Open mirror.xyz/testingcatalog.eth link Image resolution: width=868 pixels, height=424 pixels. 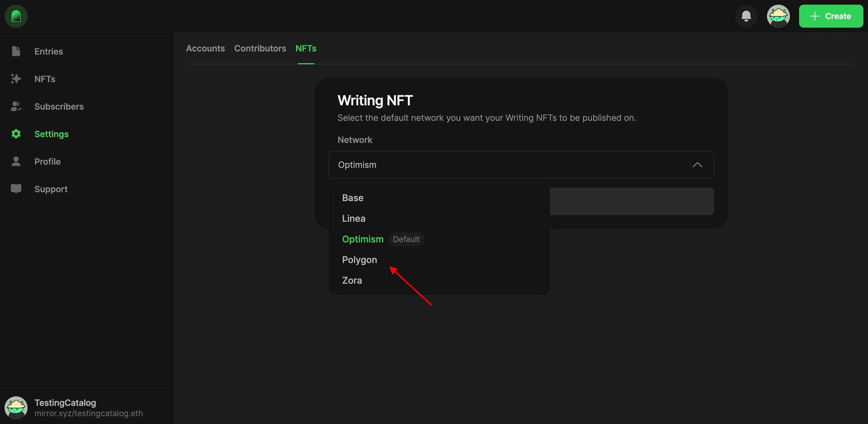click(89, 413)
